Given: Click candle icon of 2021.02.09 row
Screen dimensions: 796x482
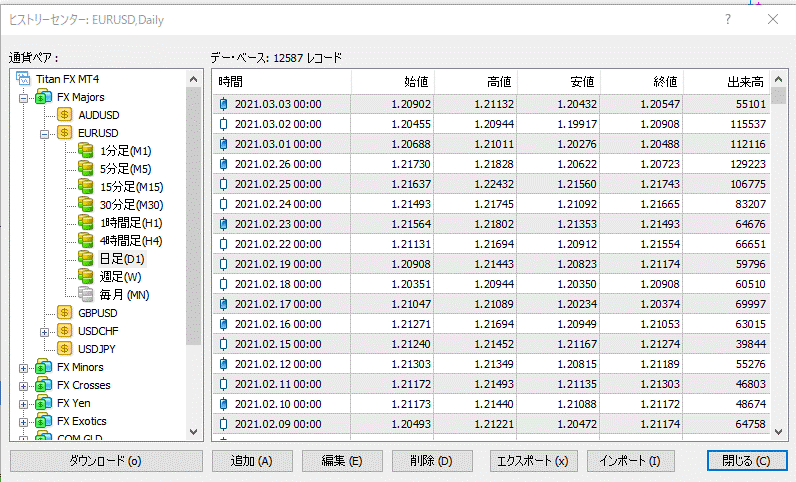Looking at the screenshot, I should 223,424.
